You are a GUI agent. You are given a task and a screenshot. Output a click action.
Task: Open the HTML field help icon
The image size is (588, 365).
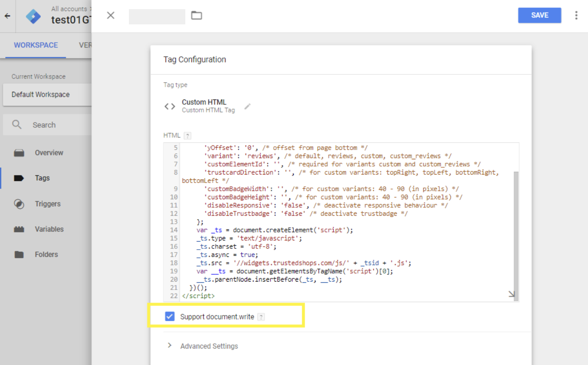coord(187,136)
